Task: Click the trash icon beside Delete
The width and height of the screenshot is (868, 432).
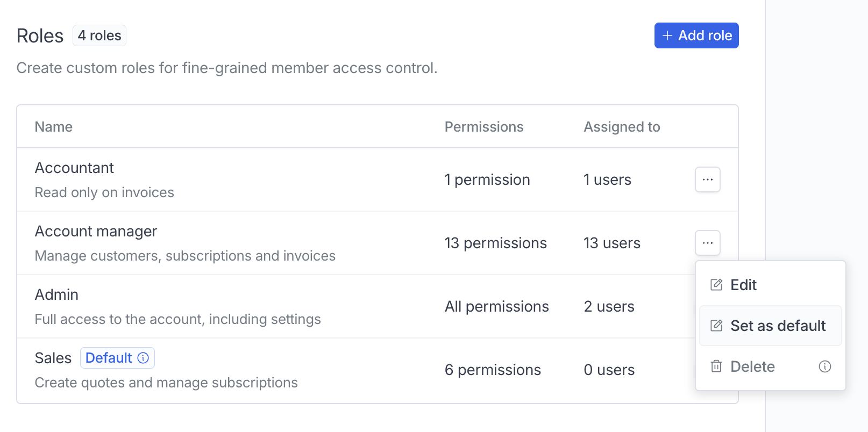Action: 716,366
